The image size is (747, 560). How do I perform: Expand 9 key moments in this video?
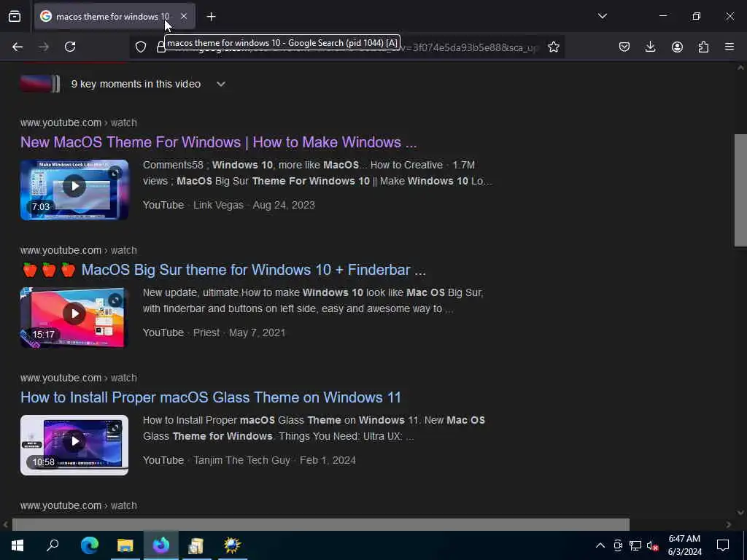click(220, 84)
